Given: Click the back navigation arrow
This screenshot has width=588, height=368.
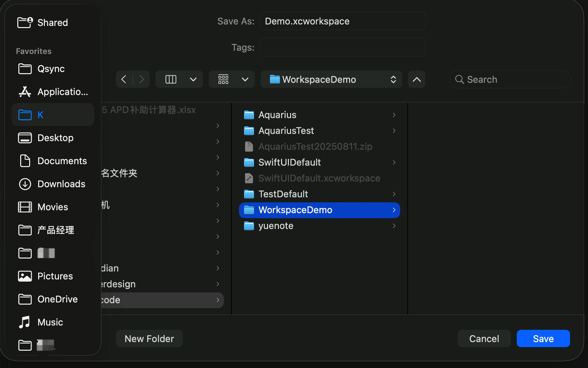Looking at the screenshot, I should 124,79.
